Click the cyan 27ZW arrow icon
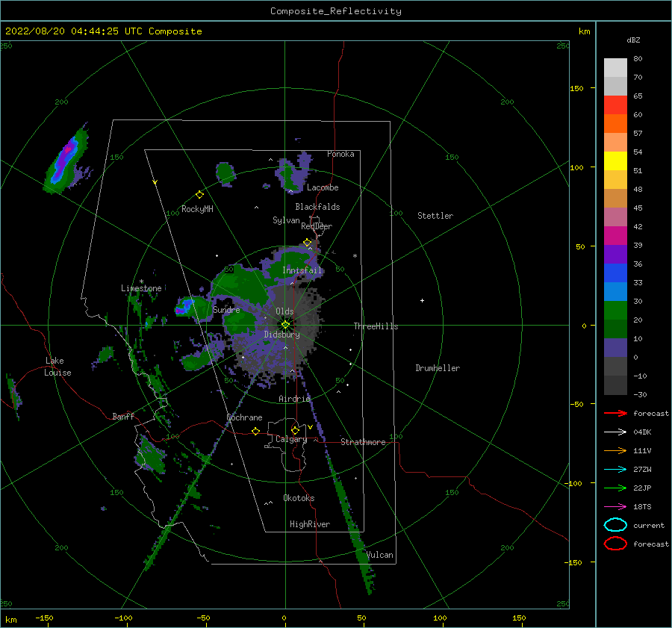The image size is (672, 628). pyautogui.click(x=615, y=470)
